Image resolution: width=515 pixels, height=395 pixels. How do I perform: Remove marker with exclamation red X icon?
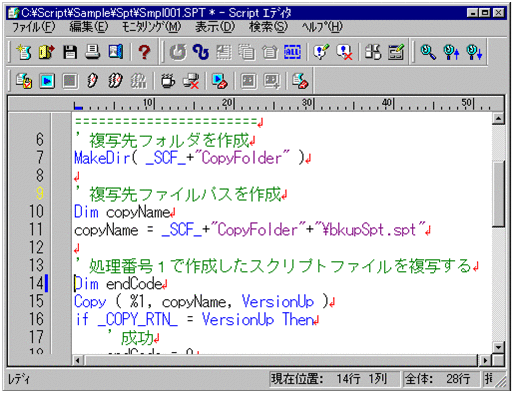click(x=344, y=52)
